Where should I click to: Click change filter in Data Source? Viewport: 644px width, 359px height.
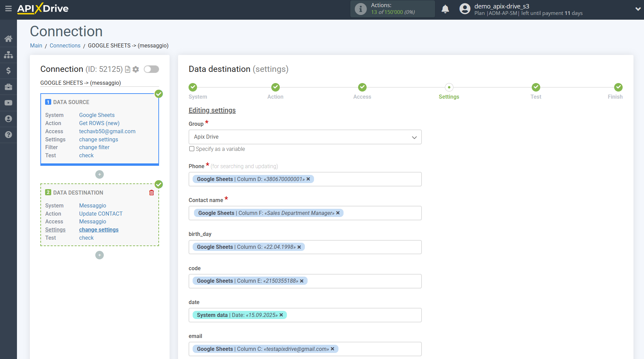point(94,147)
